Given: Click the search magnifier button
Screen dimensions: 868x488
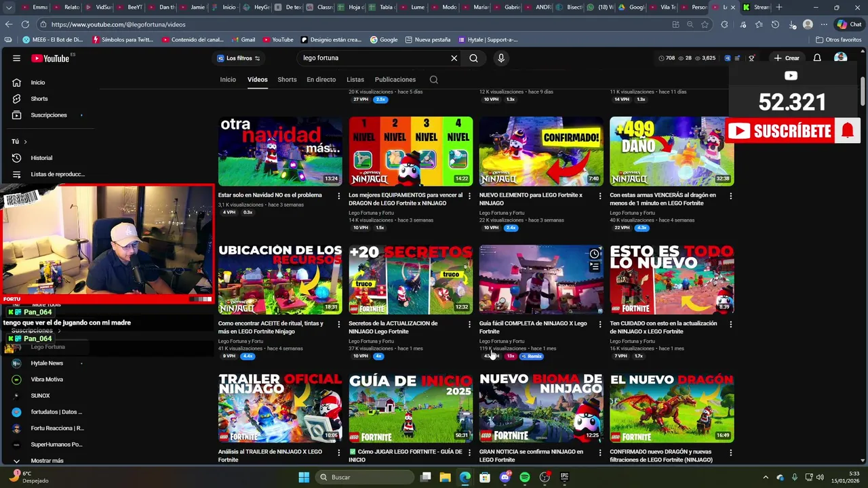Looking at the screenshot, I should 473,58.
